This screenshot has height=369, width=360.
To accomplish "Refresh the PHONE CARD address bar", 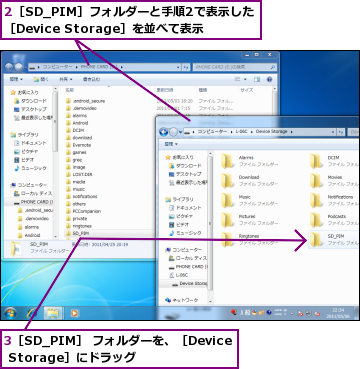I will (186, 67).
